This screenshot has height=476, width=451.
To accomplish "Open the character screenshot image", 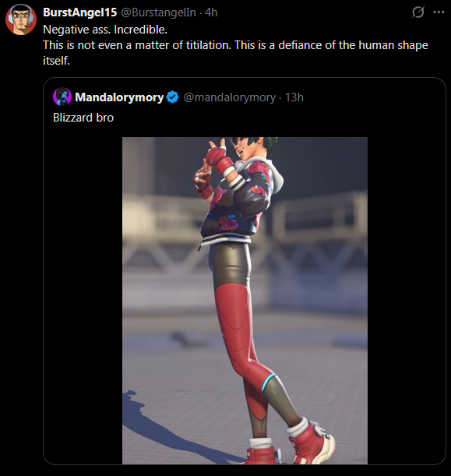I will pos(245,301).
